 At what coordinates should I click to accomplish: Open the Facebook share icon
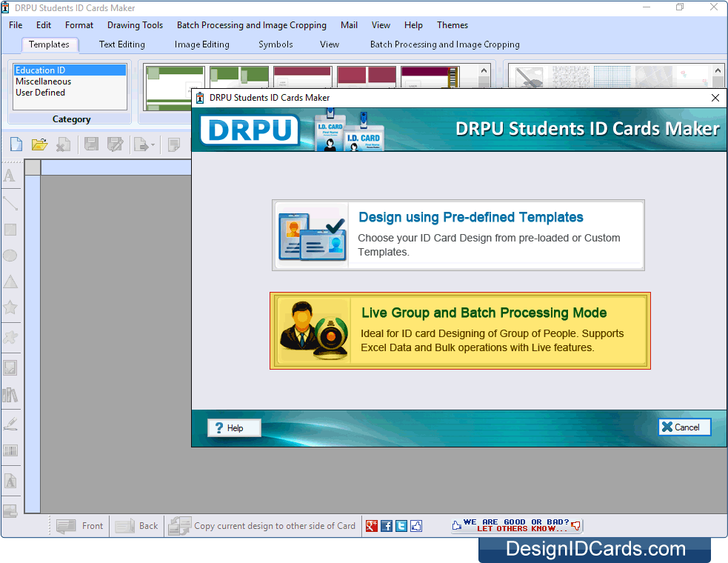[387, 525]
